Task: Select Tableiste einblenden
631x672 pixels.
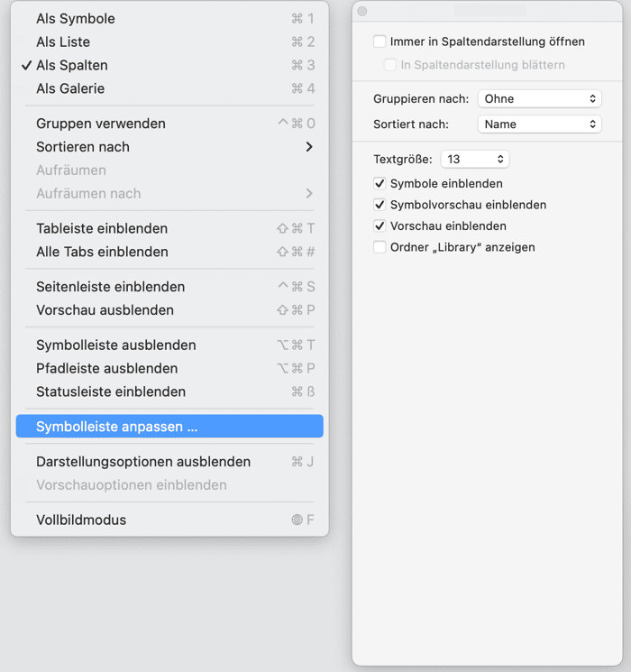Action: pyautogui.click(x=102, y=228)
